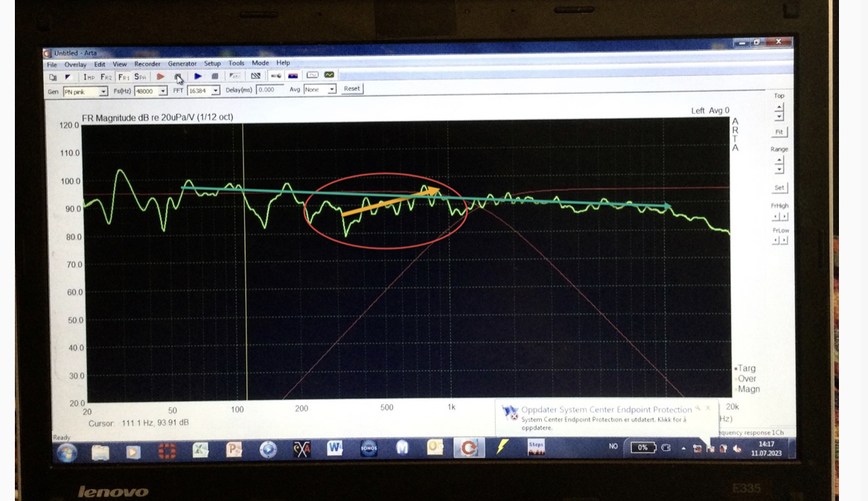Switch to Fr2 dual-channel frequency response mode

pyautogui.click(x=106, y=77)
